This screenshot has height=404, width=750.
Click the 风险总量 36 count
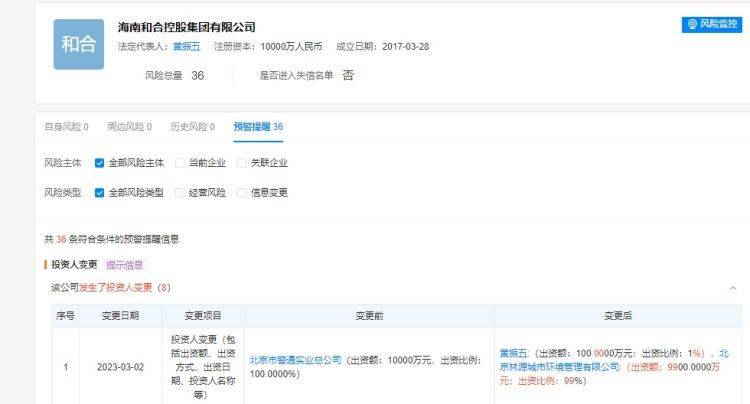coord(197,75)
